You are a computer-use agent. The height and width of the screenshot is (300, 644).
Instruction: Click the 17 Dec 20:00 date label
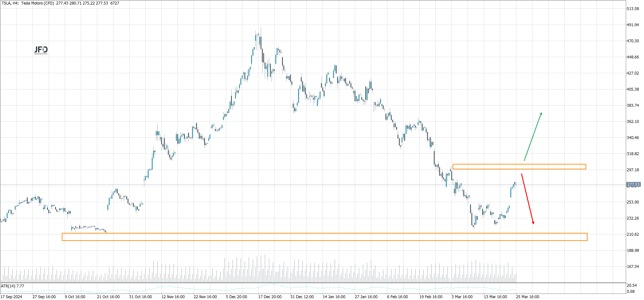point(270,297)
